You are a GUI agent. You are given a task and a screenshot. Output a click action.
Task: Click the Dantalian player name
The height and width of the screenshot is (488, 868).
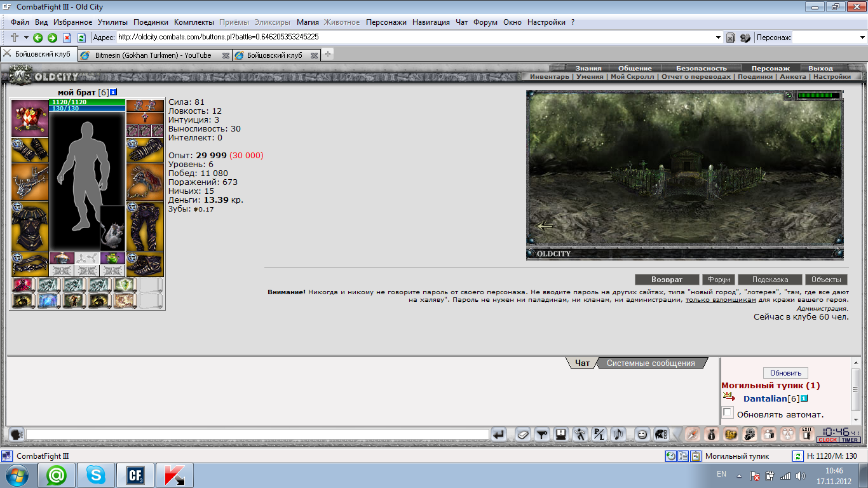tap(765, 398)
